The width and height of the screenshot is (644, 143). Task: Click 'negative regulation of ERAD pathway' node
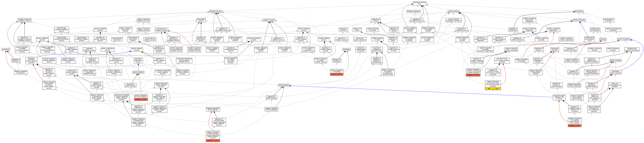(271, 109)
